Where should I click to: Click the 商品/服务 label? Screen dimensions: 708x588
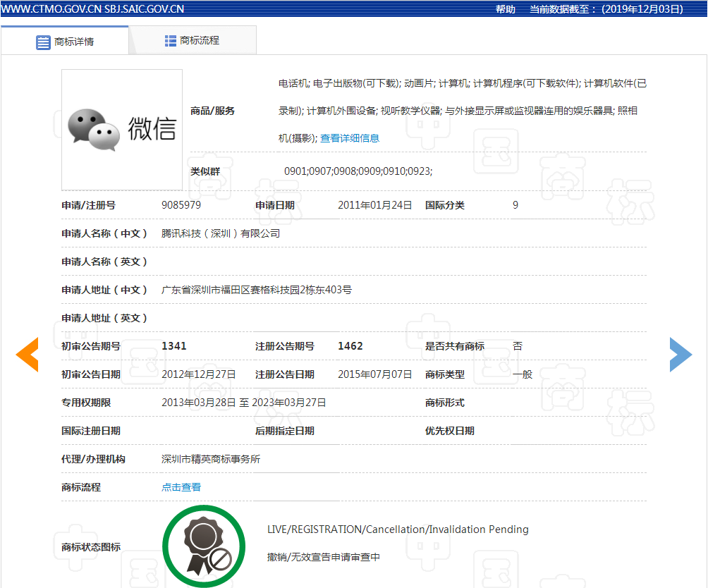tap(212, 111)
